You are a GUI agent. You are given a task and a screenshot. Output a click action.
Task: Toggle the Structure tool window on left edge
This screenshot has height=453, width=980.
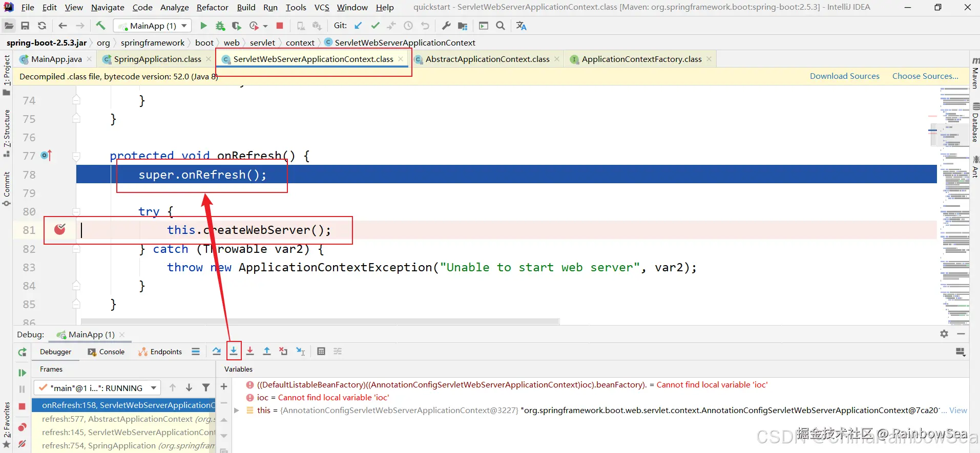[7, 133]
